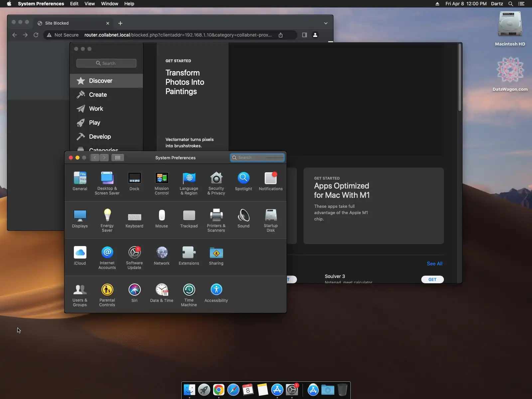Select Create in the App Store sidebar
532x399 pixels.
tap(106, 95)
